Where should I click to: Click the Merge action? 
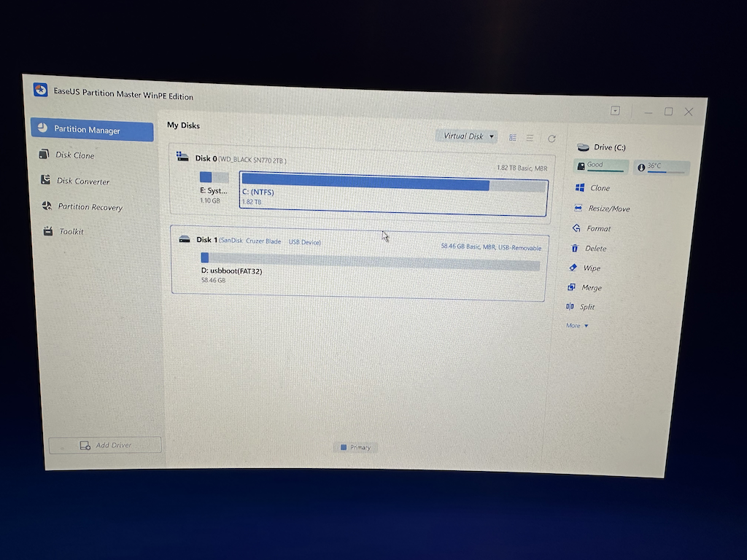[x=591, y=287]
